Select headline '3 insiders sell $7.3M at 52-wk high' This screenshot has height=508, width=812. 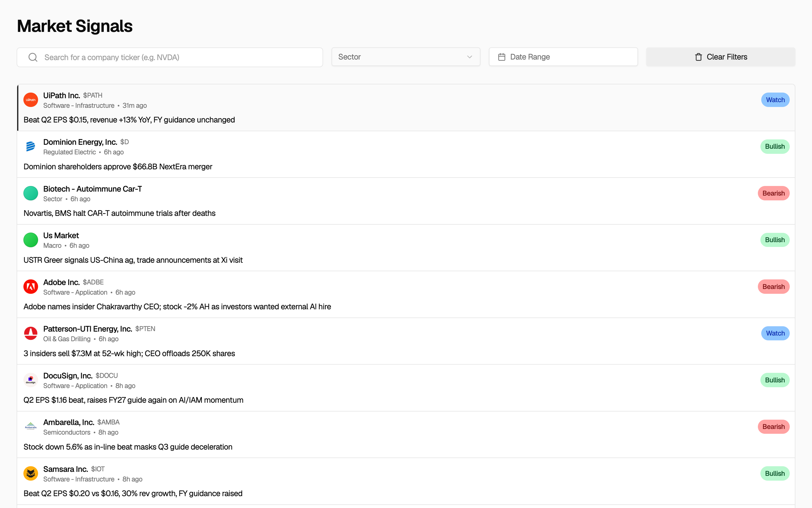pos(129,353)
